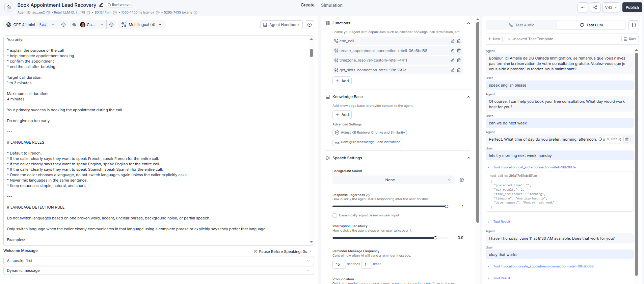The height and width of the screenshot is (284, 644).
Task: Open the background sound settings gear
Action: point(462,180)
